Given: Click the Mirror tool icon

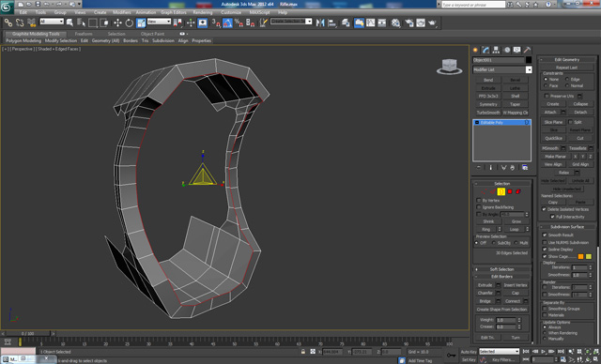Looking at the screenshot, I should (320, 23).
